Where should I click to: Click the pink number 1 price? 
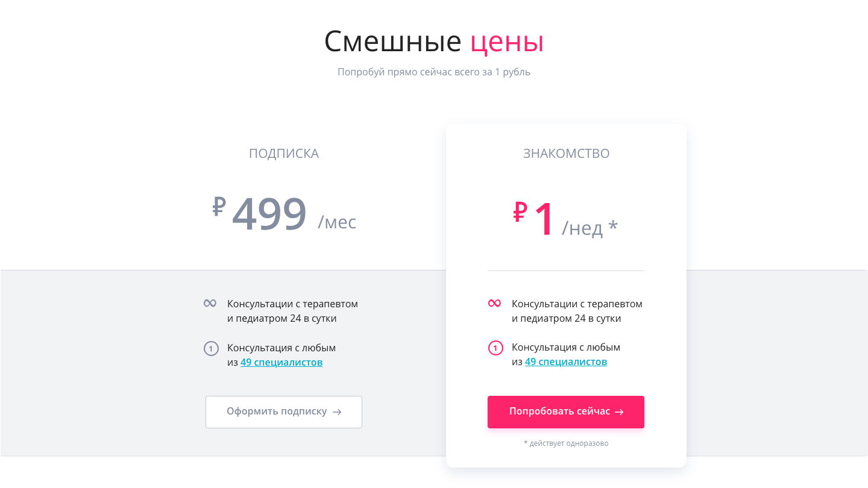click(544, 219)
